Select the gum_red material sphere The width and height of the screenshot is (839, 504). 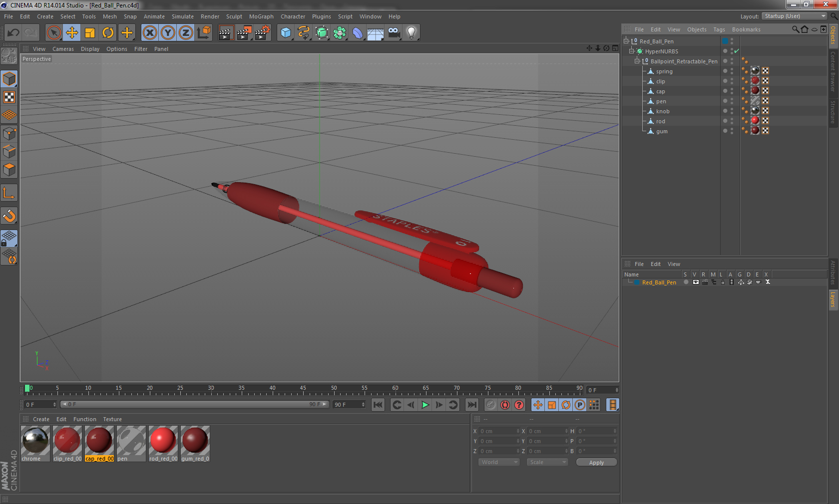(x=195, y=440)
